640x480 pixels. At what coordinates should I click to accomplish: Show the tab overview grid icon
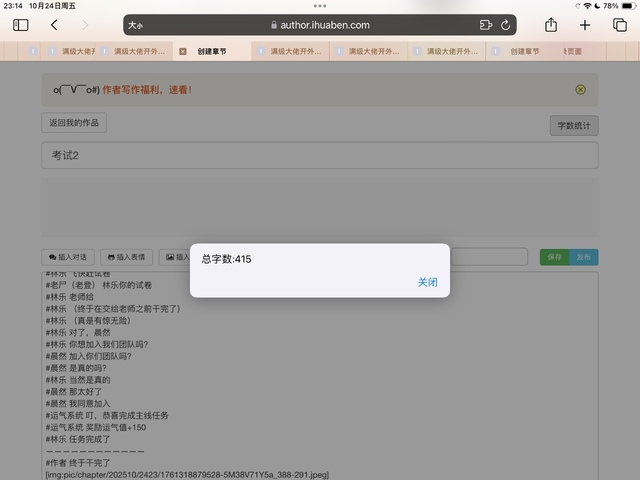pyautogui.click(x=619, y=25)
